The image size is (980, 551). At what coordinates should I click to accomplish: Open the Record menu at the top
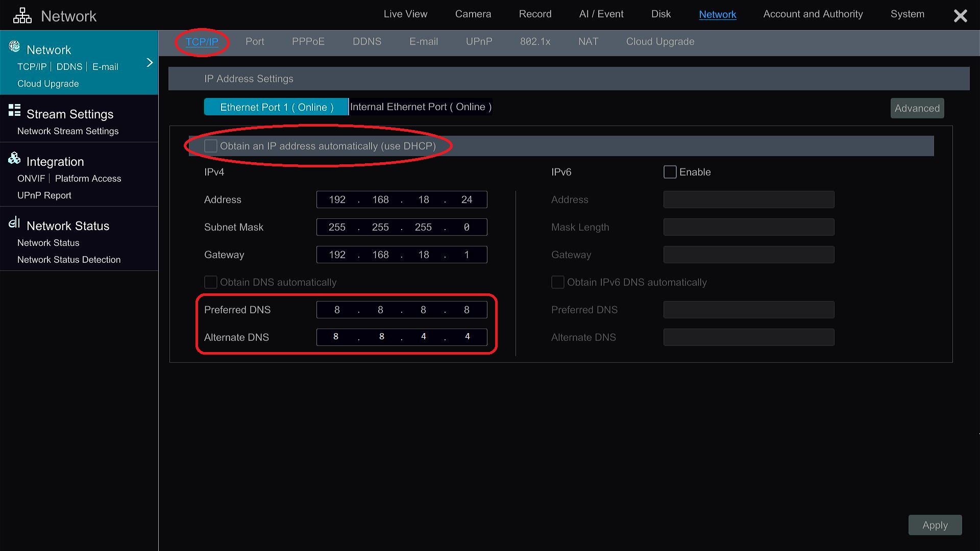click(535, 14)
